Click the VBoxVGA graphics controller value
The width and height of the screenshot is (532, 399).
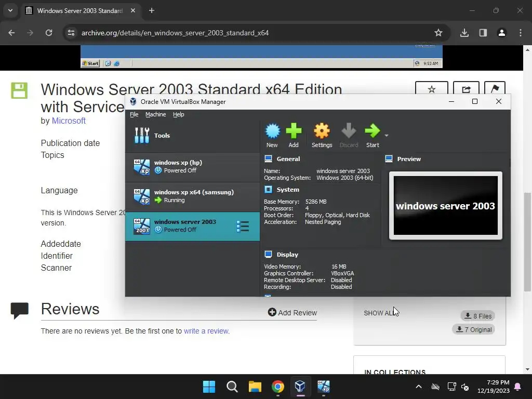coord(342,273)
